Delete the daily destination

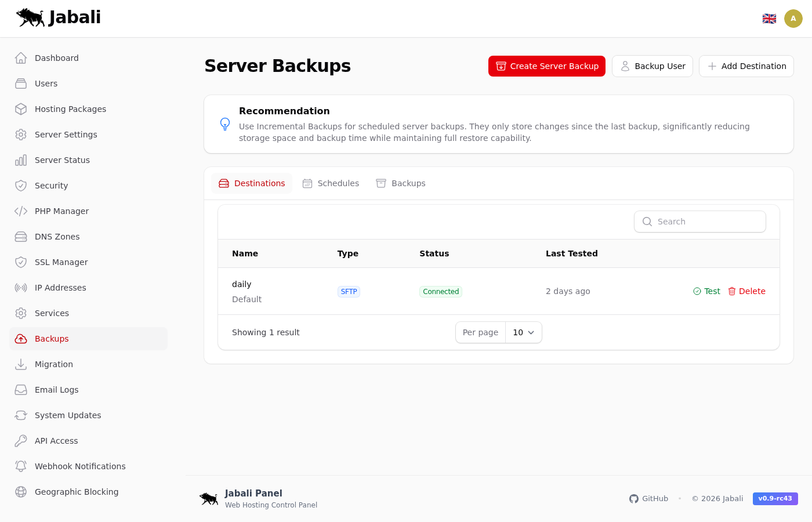(x=746, y=291)
